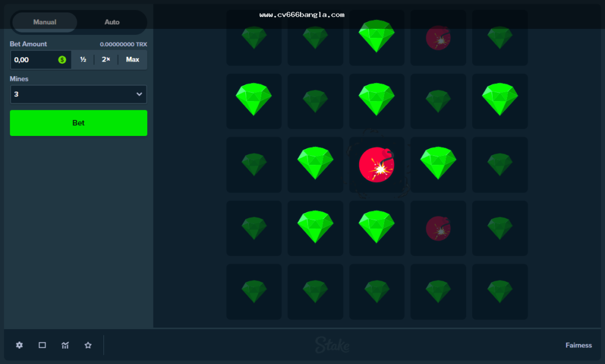The width and height of the screenshot is (605, 364).
Task: Click dim gem in bottom row, third column
Action: coord(376,291)
